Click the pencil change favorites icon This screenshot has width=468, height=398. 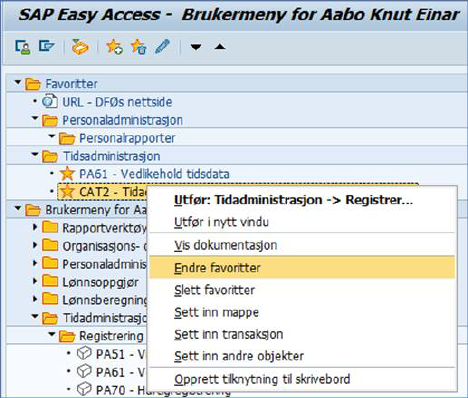pyautogui.click(x=163, y=46)
